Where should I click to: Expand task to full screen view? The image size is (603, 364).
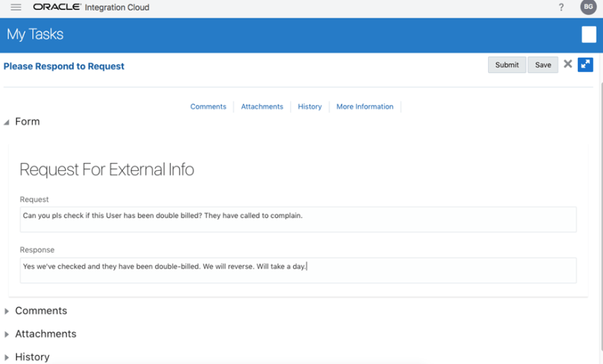point(586,65)
